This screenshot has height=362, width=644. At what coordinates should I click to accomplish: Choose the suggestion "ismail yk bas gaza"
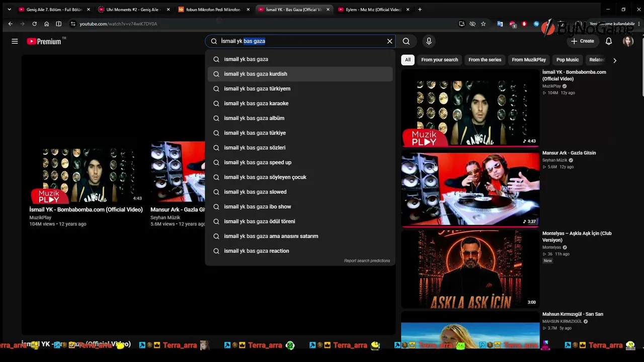(x=300, y=59)
